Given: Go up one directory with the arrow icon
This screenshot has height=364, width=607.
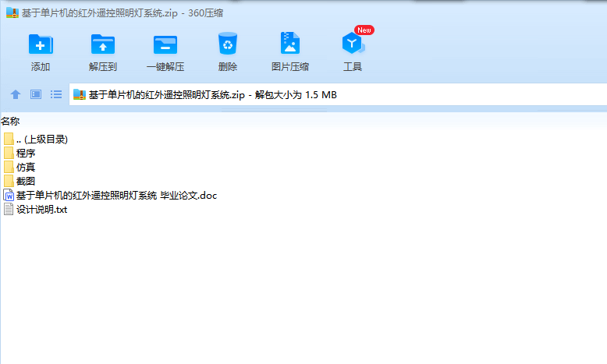Looking at the screenshot, I should 16,94.
